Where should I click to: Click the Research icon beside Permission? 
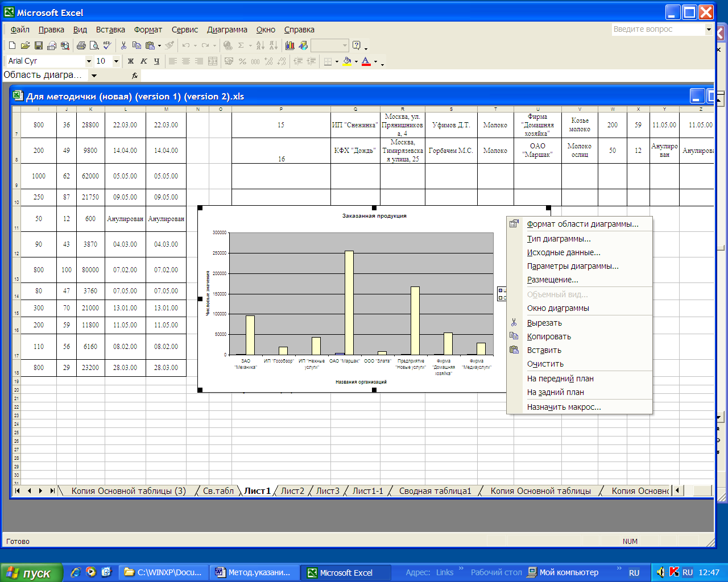(64, 45)
